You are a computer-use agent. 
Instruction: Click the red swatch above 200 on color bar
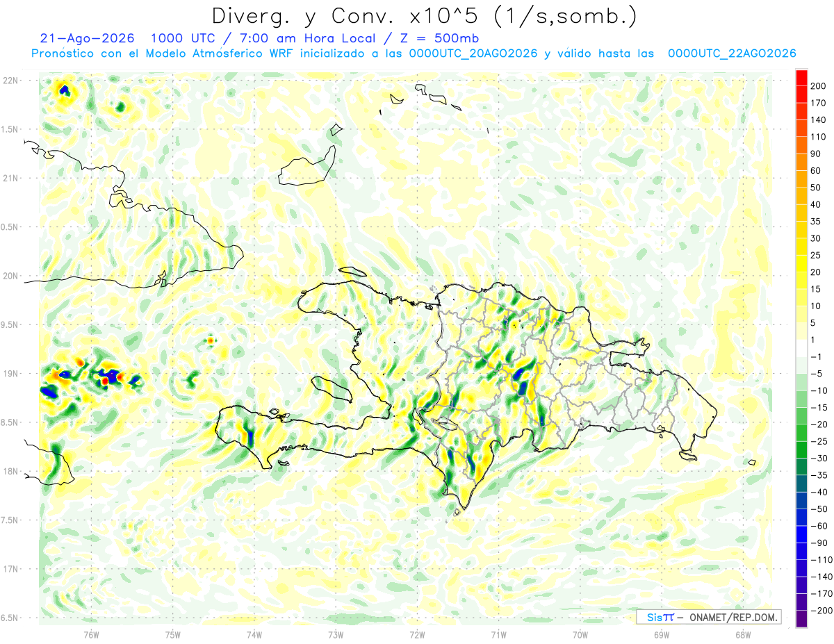click(x=801, y=78)
